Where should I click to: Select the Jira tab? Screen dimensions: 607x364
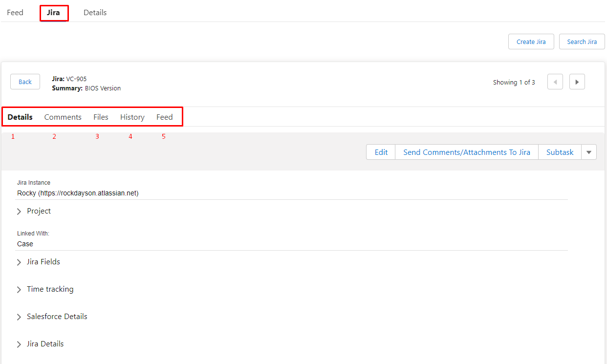click(x=53, y=12)
